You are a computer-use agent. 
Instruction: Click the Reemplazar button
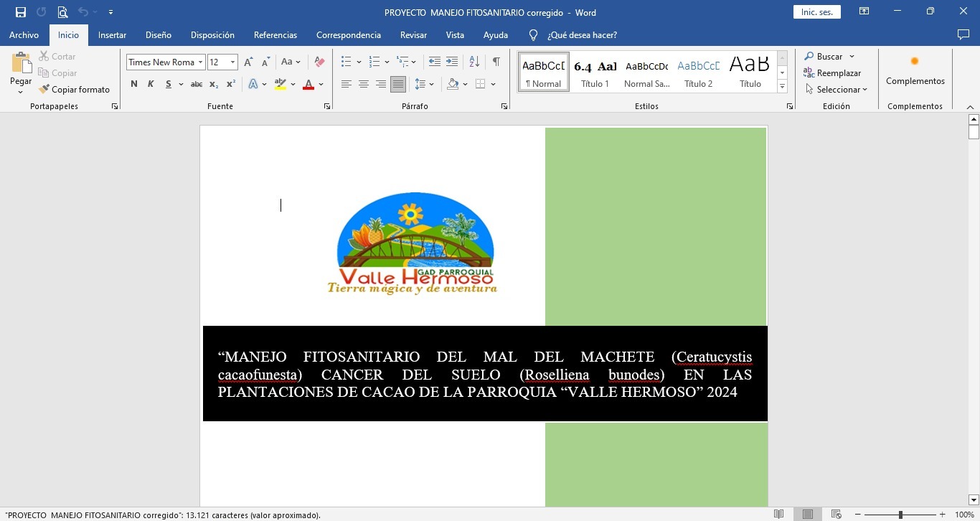[x=832, y=73]
